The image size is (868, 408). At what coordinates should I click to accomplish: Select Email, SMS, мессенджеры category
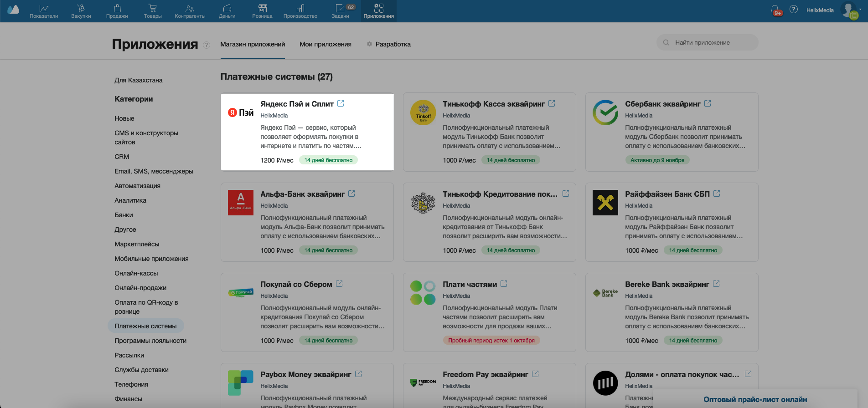point(154,171)
